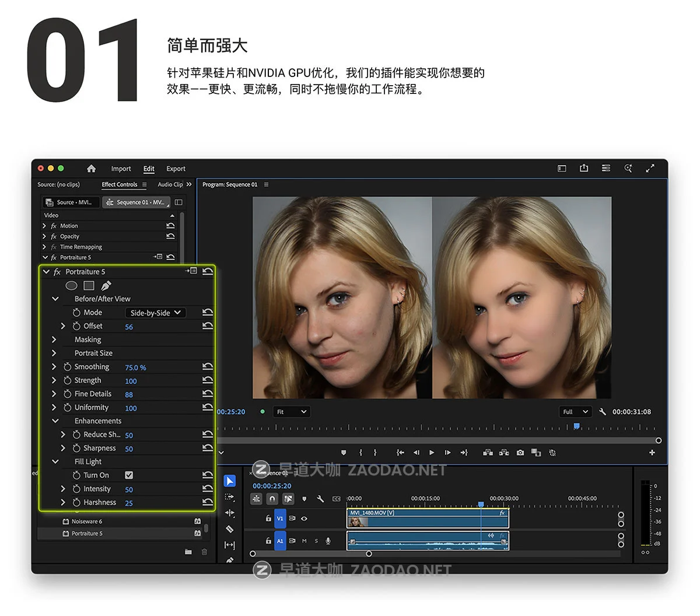Screen dimensions: 700x616
Task: Create a rectangle mask for Portraiture 5
Action: click(x=89, y=285)
